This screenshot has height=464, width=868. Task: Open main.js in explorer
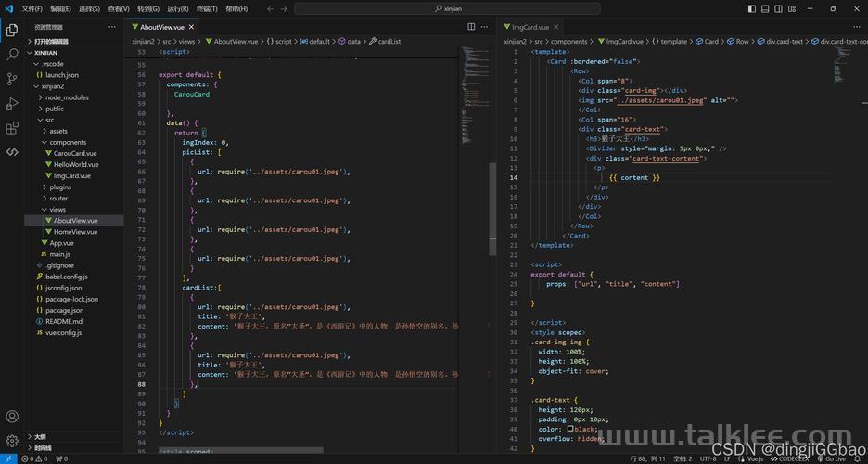pyautogui.click(x=73, y=254)
